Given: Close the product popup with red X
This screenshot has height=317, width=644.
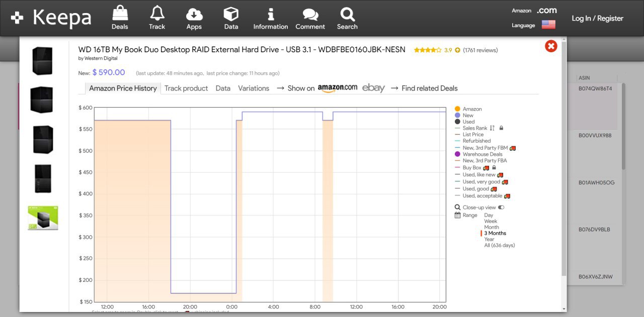Looking at the screenshot, I should (x=551, y=46).
